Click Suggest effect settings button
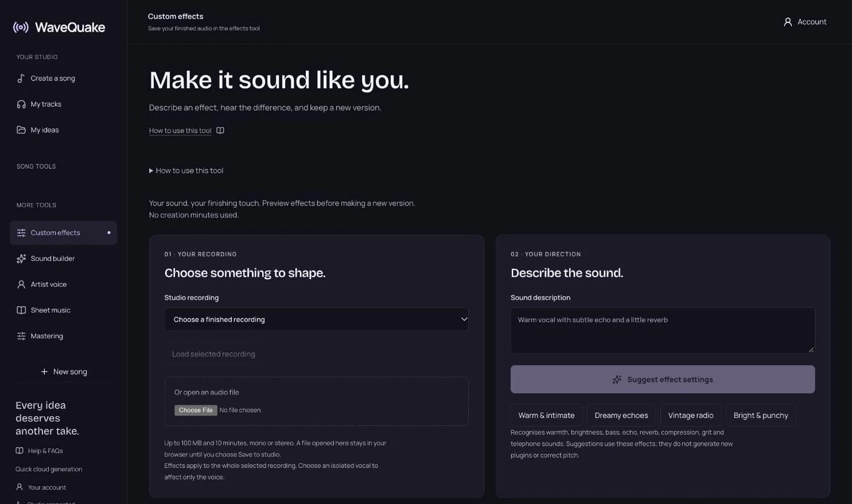Image resolution: width=852 pixels, height=504 pixels. [x=663, y=380]
